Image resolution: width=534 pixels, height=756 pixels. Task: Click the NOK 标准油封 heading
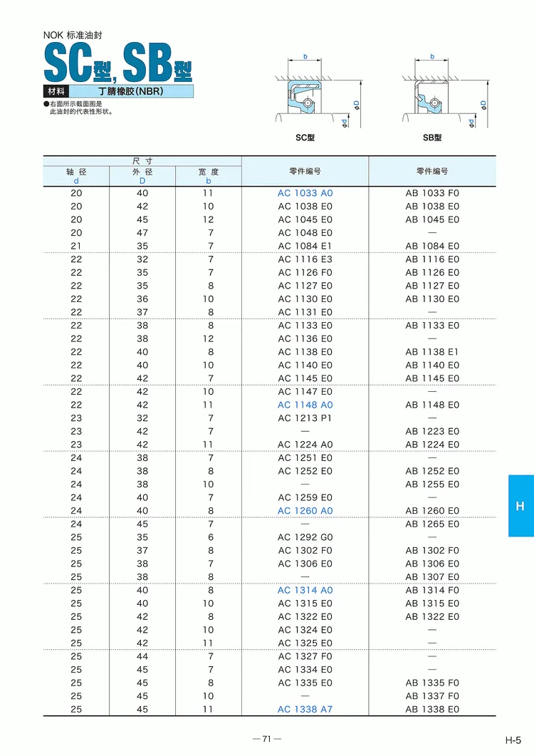point(73,35)
